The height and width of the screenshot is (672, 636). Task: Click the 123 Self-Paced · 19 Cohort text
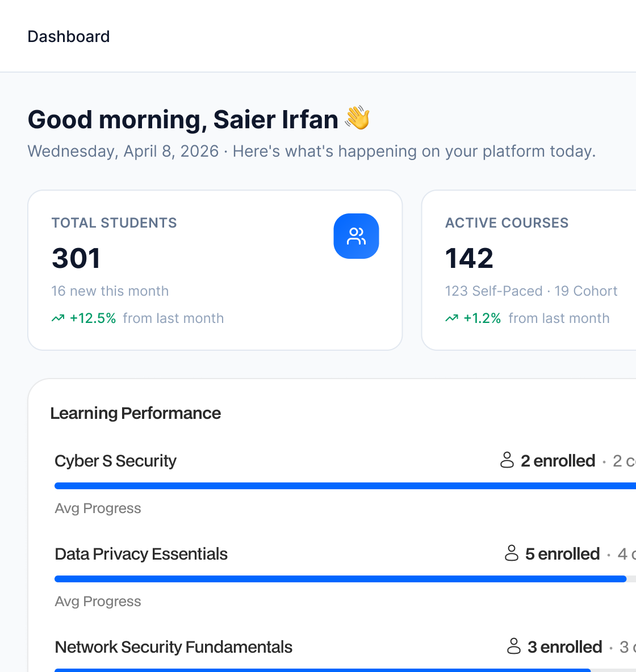pos(530,291)
